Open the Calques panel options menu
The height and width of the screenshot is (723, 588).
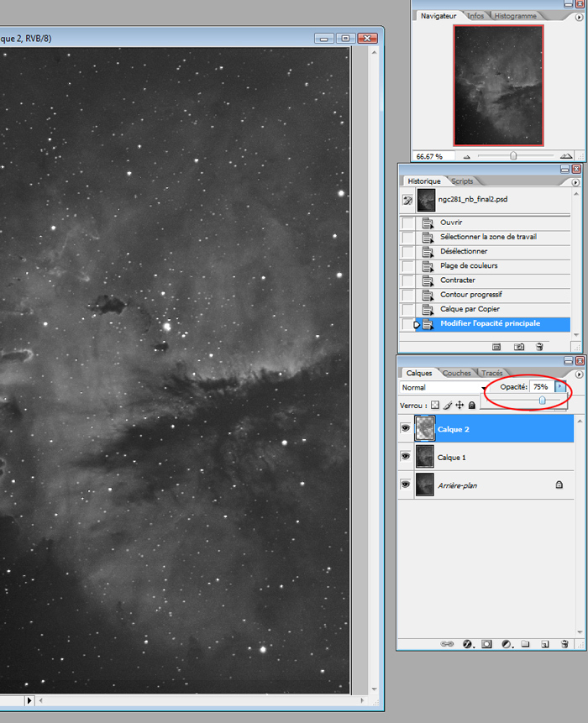coord(579,375)
